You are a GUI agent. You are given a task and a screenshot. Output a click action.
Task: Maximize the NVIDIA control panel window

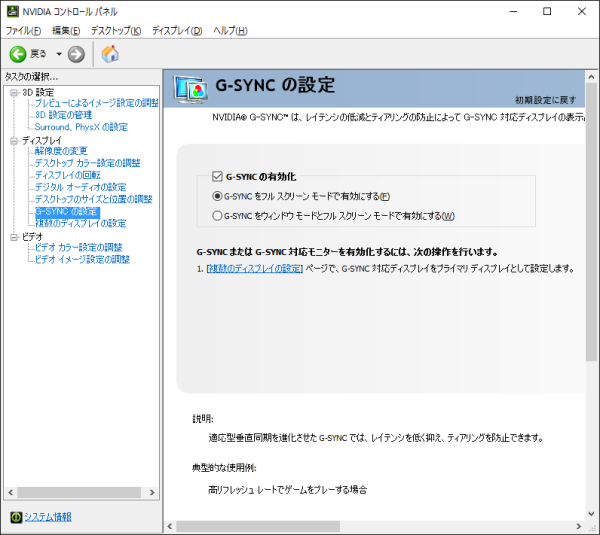[547, 11]
